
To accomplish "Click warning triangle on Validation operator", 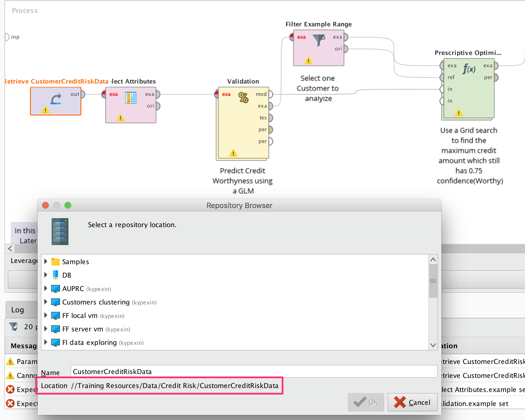I will (233, 153).
